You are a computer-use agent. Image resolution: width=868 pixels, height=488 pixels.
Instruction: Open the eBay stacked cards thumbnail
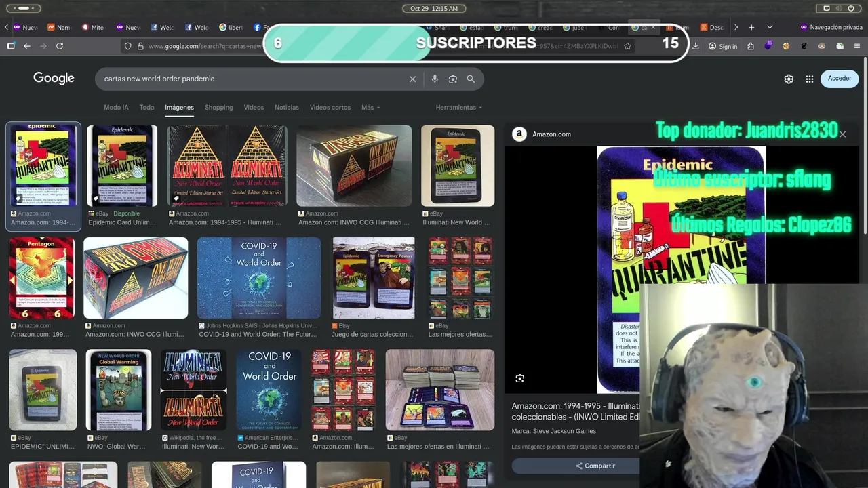[440, 390]
